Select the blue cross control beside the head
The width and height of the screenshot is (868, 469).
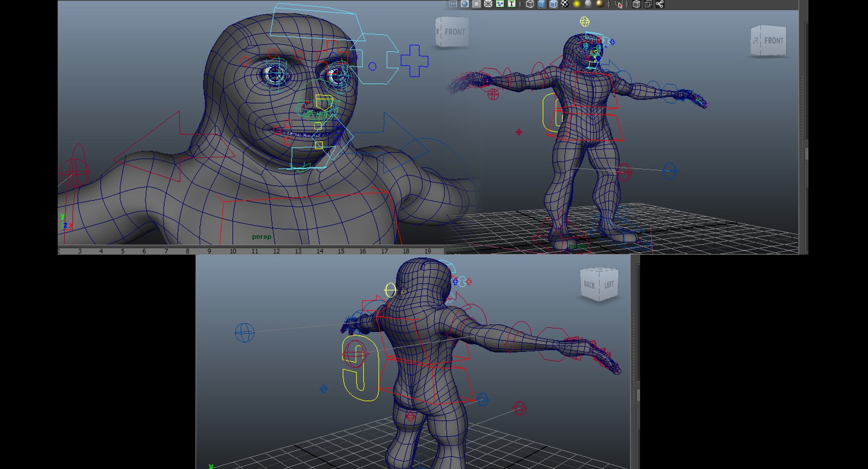pyautogui.click(x=414, y=61)
